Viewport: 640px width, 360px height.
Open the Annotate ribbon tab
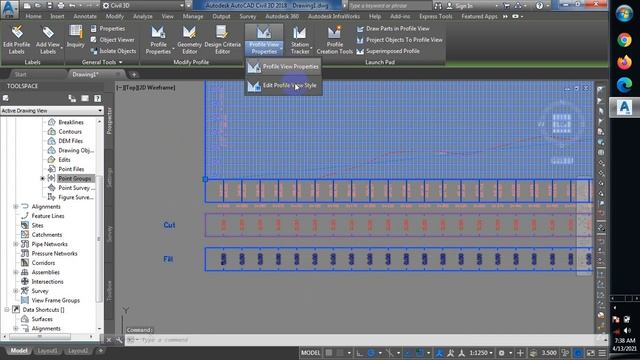pos(85,16)
